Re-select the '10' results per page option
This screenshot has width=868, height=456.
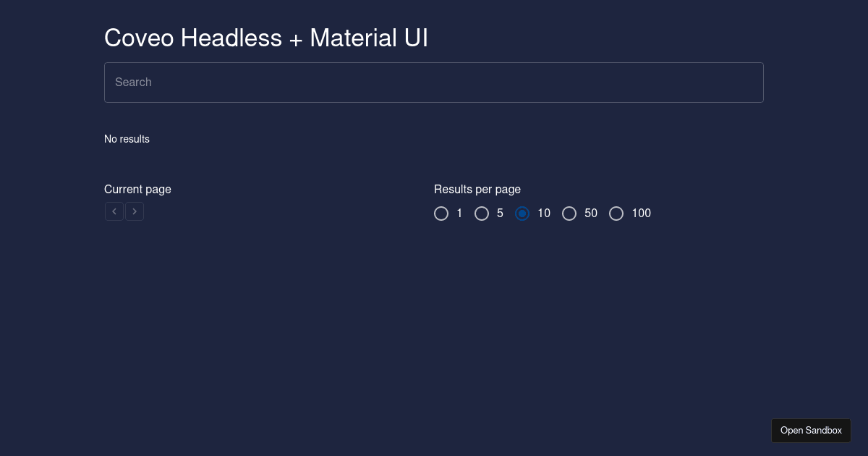click(522, 214)
